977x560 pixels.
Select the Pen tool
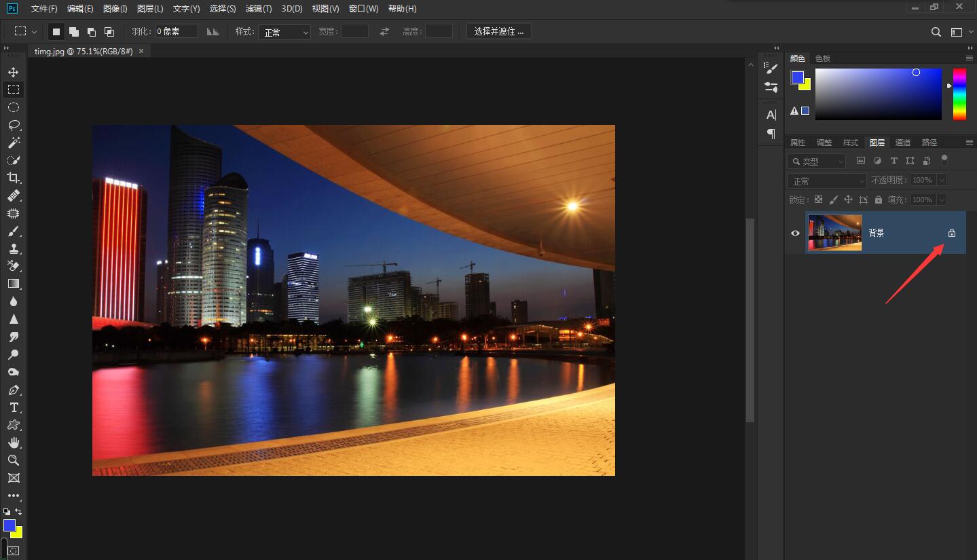pos(14,390)
